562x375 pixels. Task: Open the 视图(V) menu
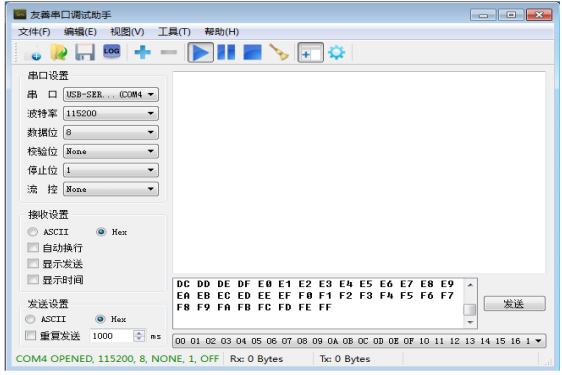coord(127,32)
